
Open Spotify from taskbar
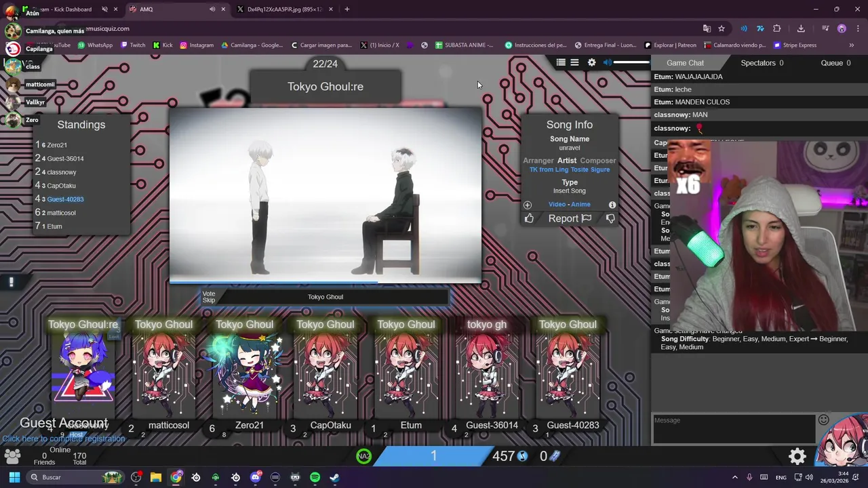tap(315, 477)
